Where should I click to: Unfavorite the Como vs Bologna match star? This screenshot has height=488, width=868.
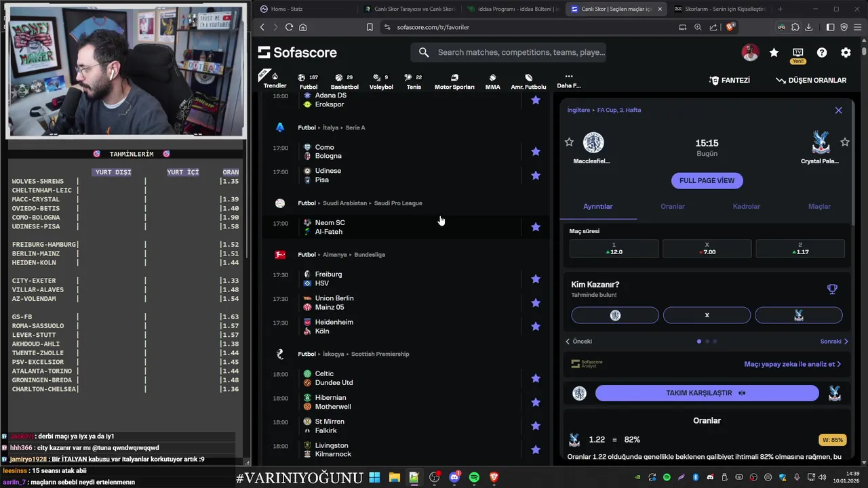[536, 151]
